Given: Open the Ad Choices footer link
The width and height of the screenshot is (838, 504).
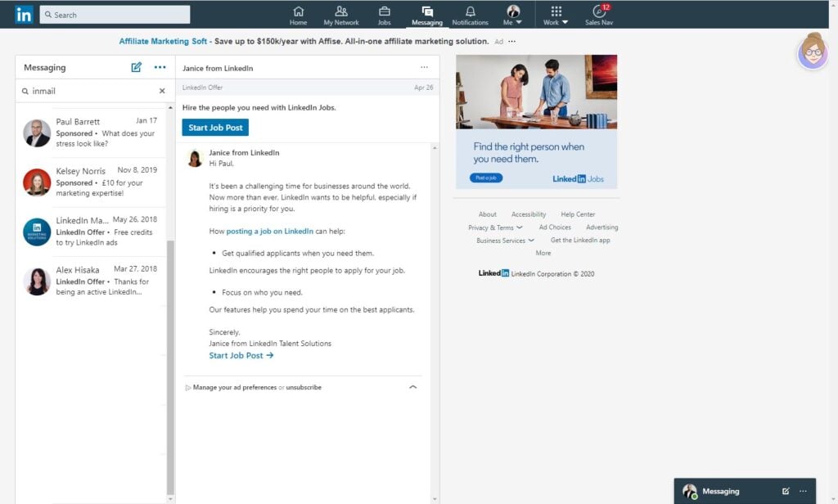Looking at the screenshot, I should [555, 227].
